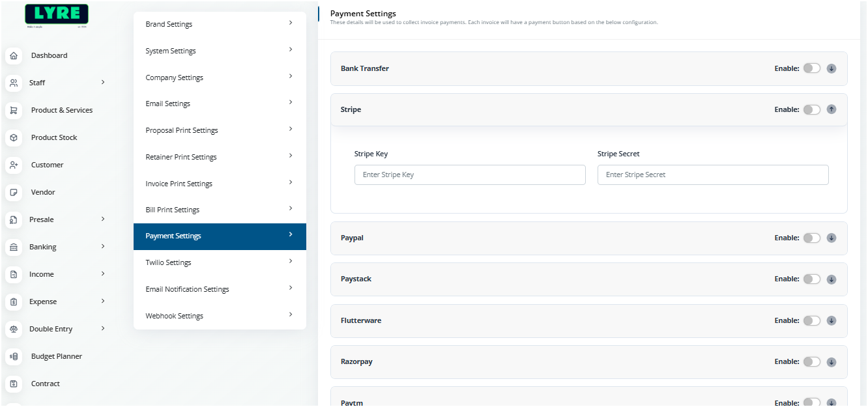Click the Staff people icon
Viewport: 868px width, 407px height.
(x=14, y=83)
